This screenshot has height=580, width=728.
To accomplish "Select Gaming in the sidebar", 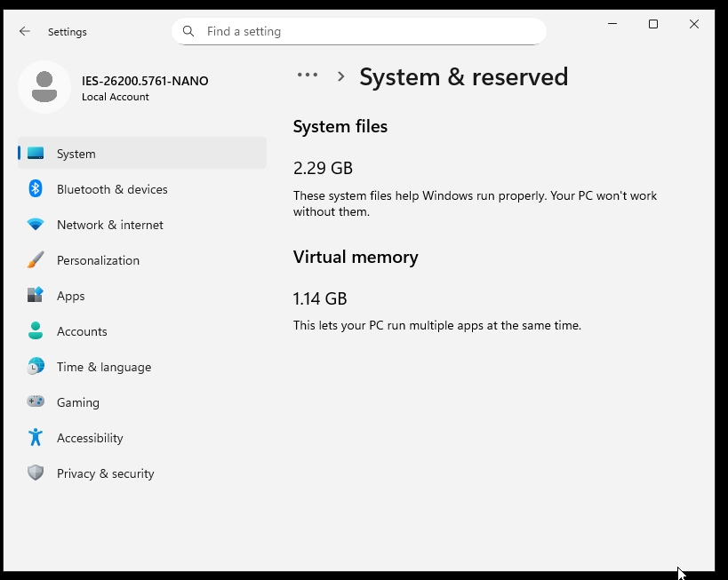I will point(142,401).
